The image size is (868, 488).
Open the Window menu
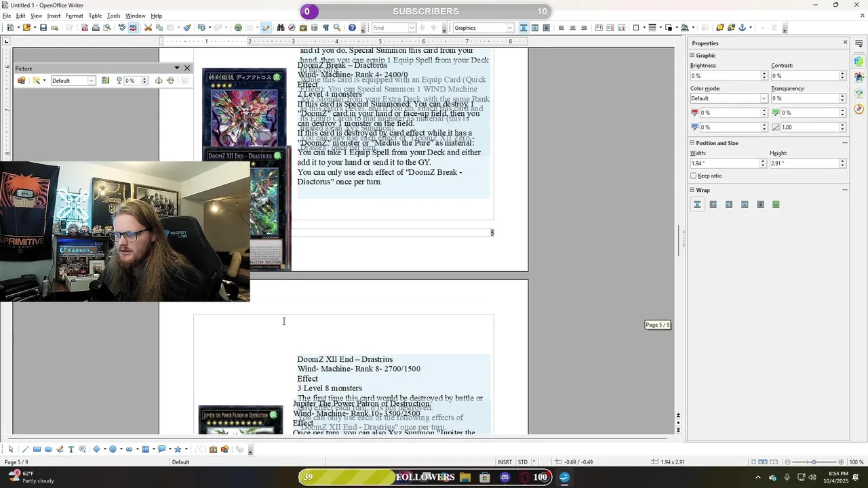coord(135,16)
